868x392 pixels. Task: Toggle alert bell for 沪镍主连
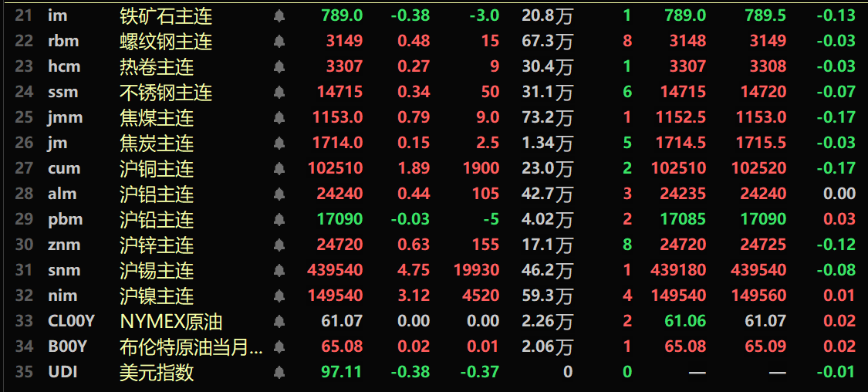coord(279,296)
